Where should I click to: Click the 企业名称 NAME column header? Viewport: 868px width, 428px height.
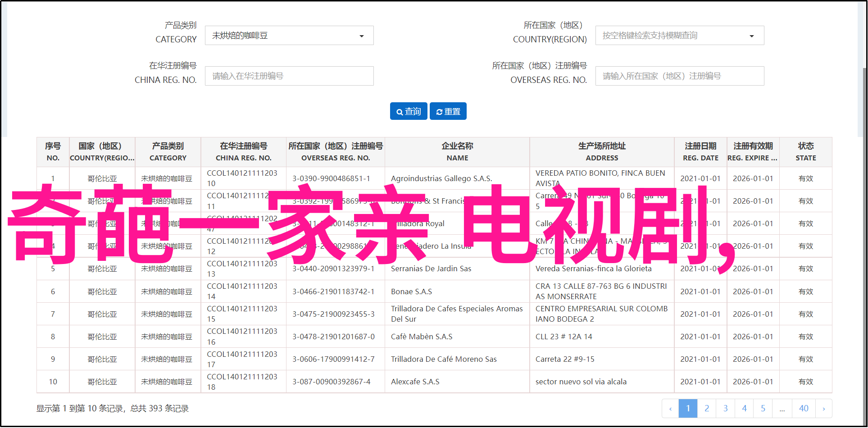click(x=457, y=152)
